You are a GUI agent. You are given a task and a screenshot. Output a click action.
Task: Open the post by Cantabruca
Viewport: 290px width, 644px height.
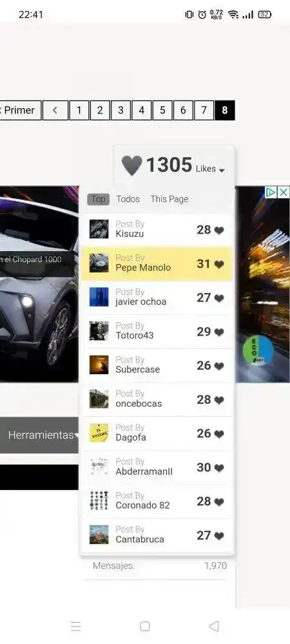(x=157, y=535)
